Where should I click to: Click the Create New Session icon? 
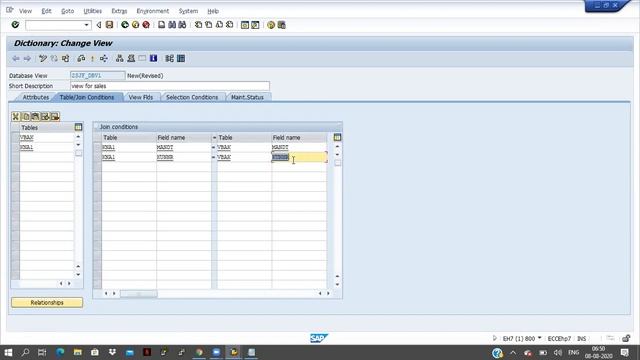click(x=244, y=25)
